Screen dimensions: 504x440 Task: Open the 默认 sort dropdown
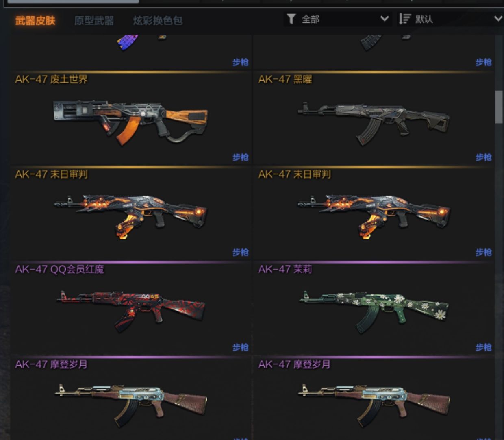(x=450, y=19)
